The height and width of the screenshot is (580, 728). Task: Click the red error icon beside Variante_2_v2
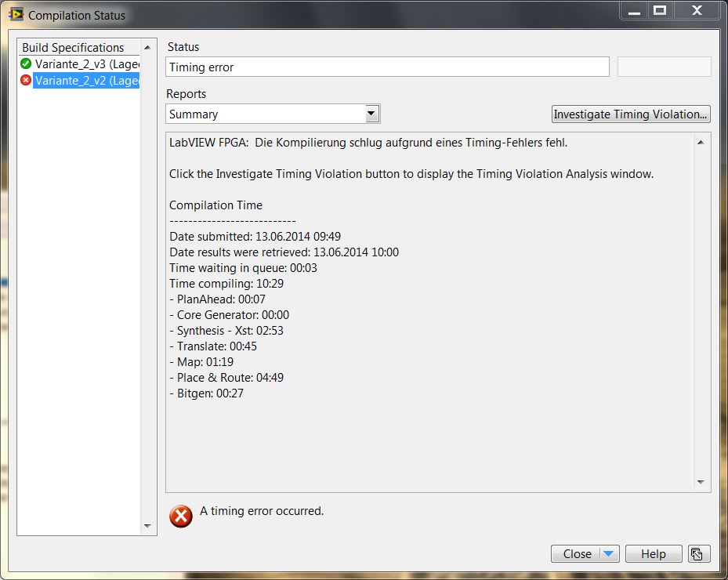(x=26, y=80)
